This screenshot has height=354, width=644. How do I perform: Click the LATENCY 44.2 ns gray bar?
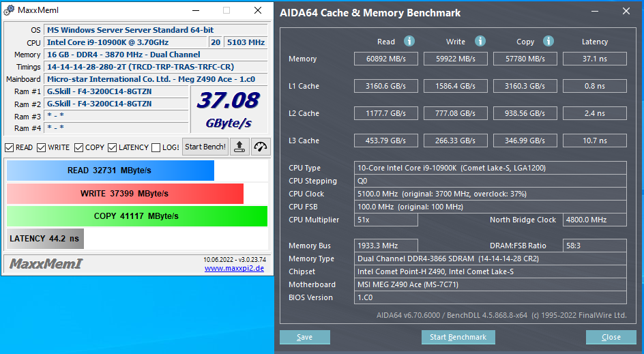45,239
